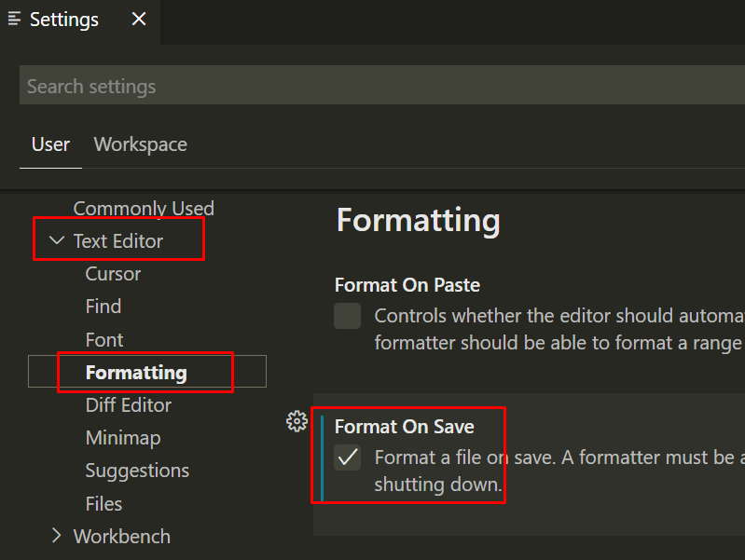Select the User settings tab
745x560 pixels.
click(x=50, y=144)
